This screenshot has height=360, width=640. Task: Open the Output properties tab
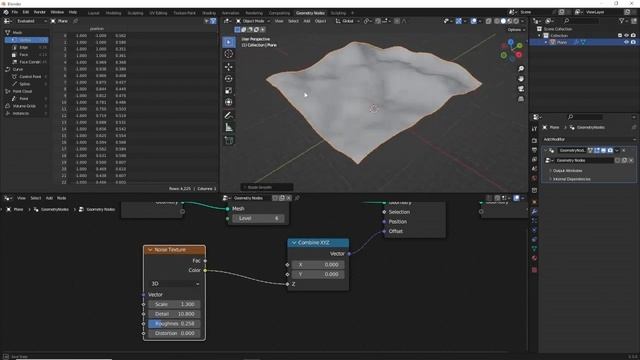click(x=534, y=150)
